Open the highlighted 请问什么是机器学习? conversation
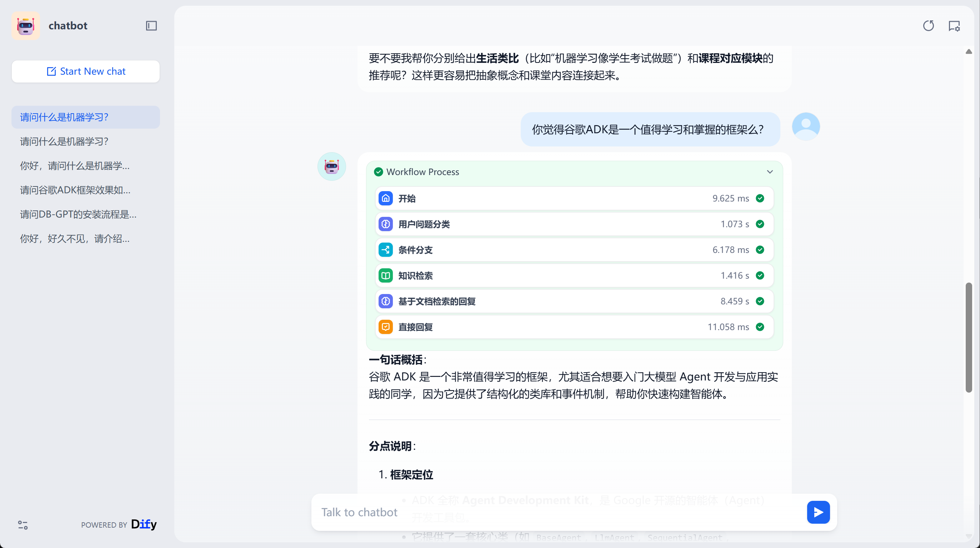The height and width of the screenshot is (548, 980). [x=86, y=117]
